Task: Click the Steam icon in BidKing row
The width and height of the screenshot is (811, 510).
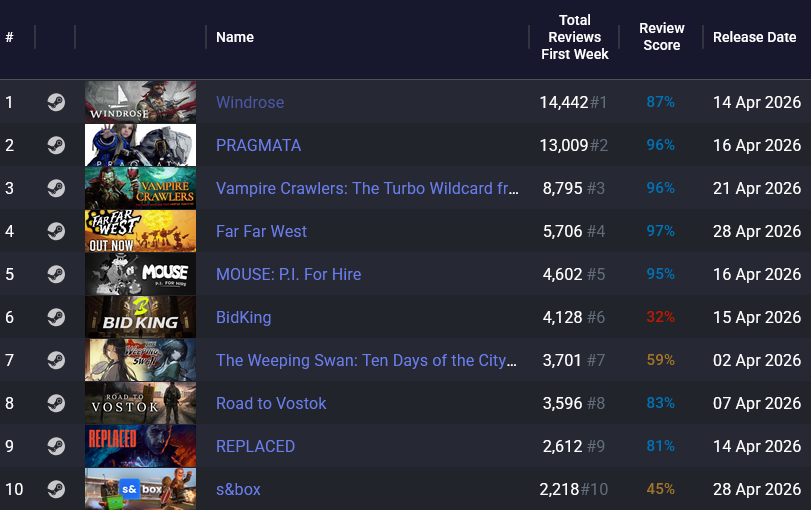Action: point(56,317)
